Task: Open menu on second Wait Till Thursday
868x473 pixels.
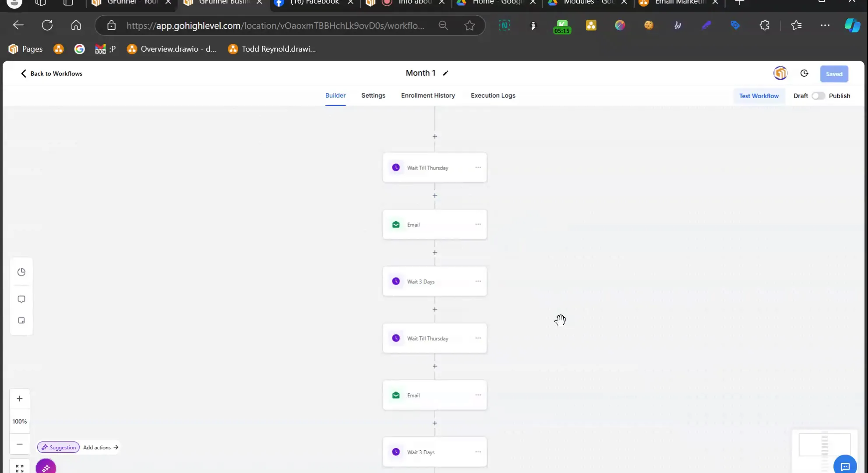Action: [x=478, y=339]
